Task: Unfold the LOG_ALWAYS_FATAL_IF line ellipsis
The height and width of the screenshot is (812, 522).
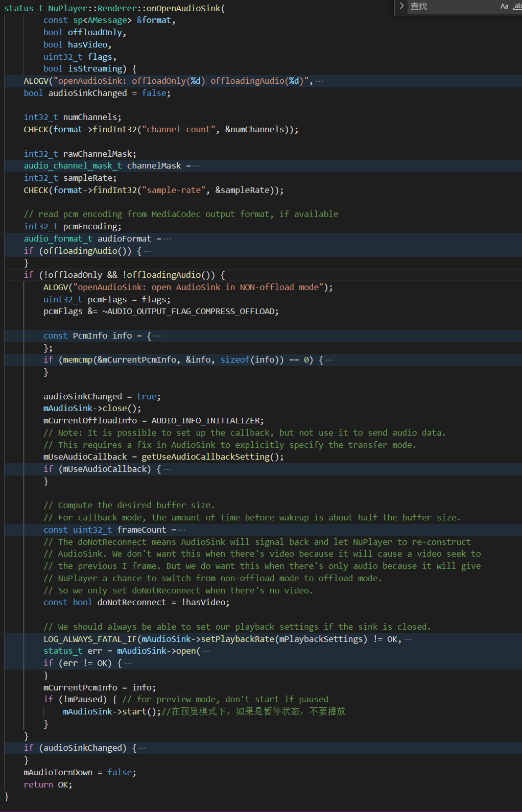Action: 408,639
